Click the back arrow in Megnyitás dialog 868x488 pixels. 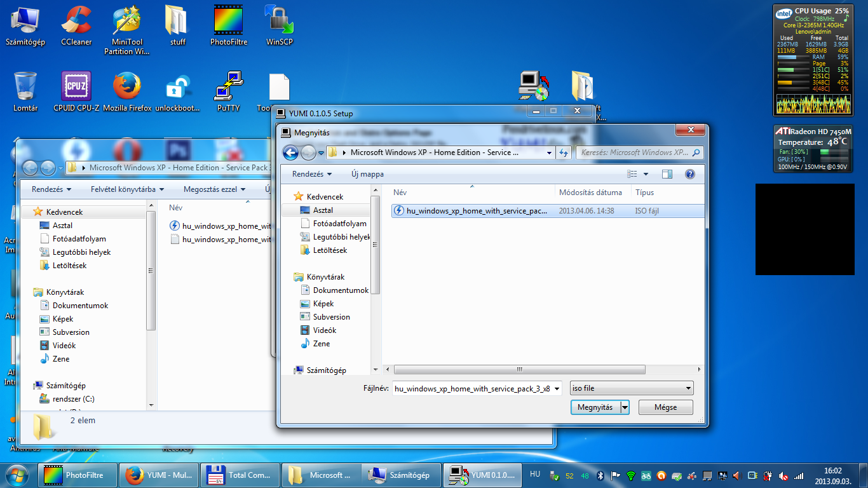(290, 152)
